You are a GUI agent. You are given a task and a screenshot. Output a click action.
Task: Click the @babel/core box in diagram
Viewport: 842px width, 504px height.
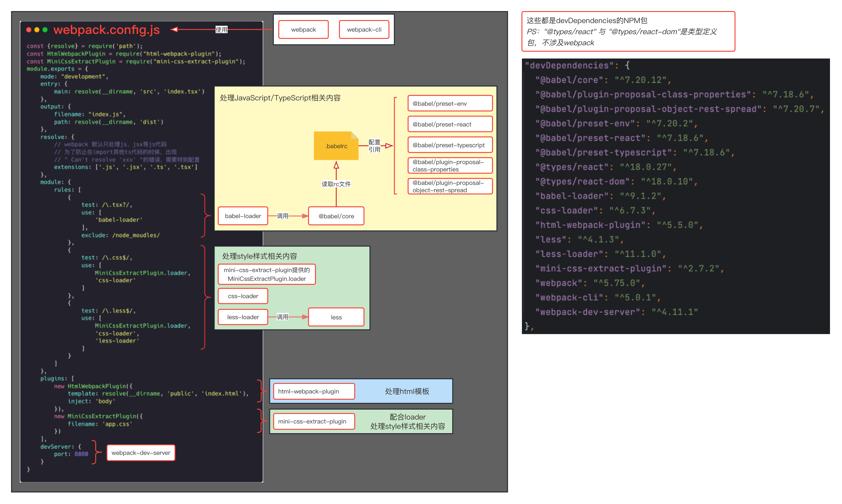336,216
